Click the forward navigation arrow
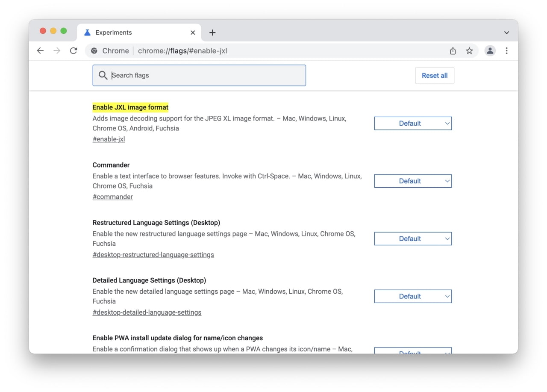 pos(57,50)
